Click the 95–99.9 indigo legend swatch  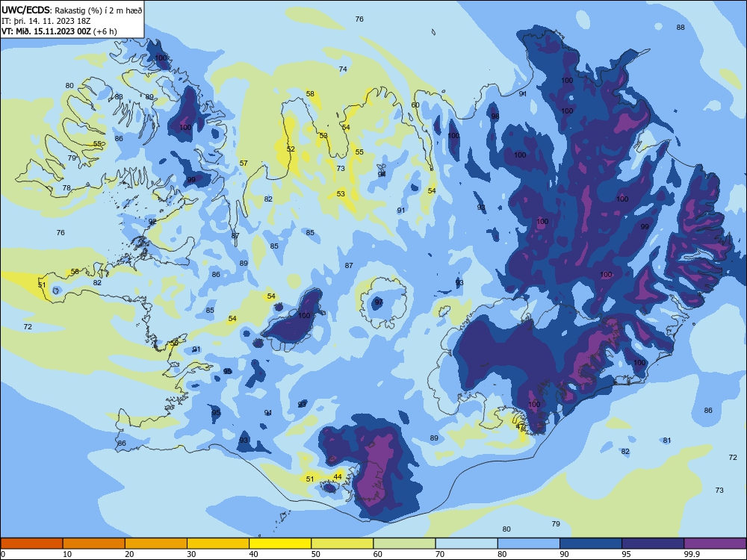coord(653,544)
